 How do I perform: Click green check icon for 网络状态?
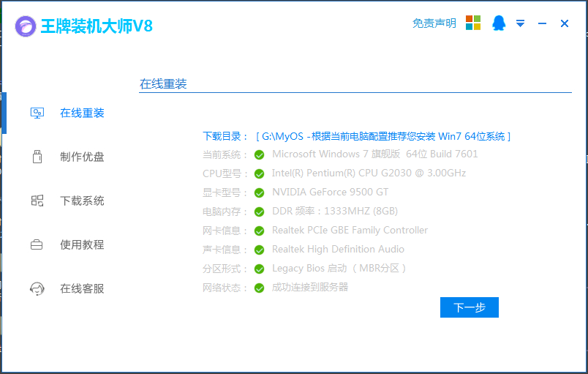(x=259, y=288)
